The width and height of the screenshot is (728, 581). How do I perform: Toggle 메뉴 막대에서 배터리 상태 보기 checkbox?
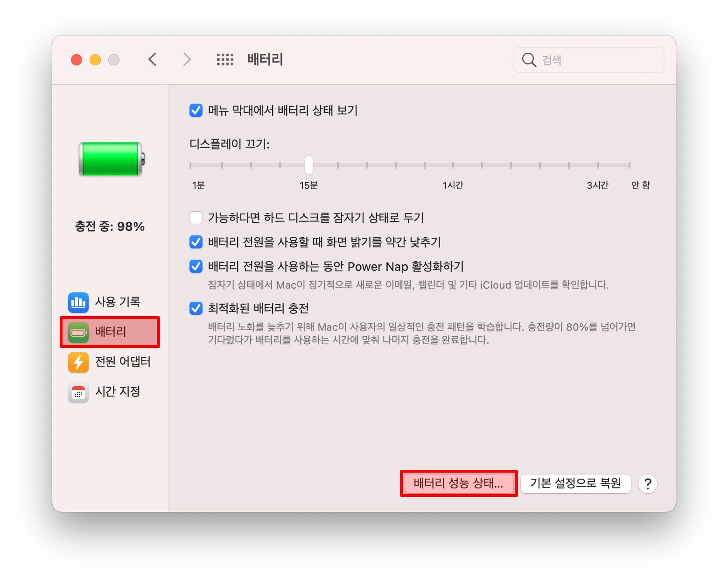[196, 111]
